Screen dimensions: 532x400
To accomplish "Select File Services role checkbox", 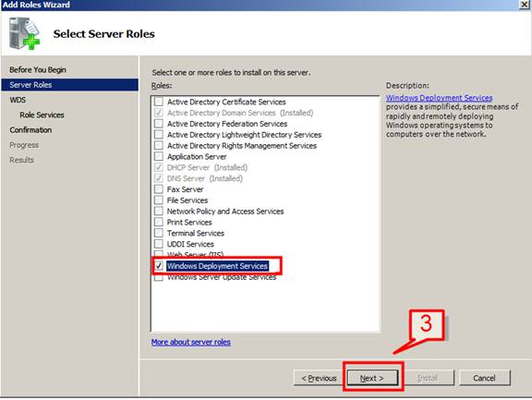I will pyautogui.click(x=159, y=200).
